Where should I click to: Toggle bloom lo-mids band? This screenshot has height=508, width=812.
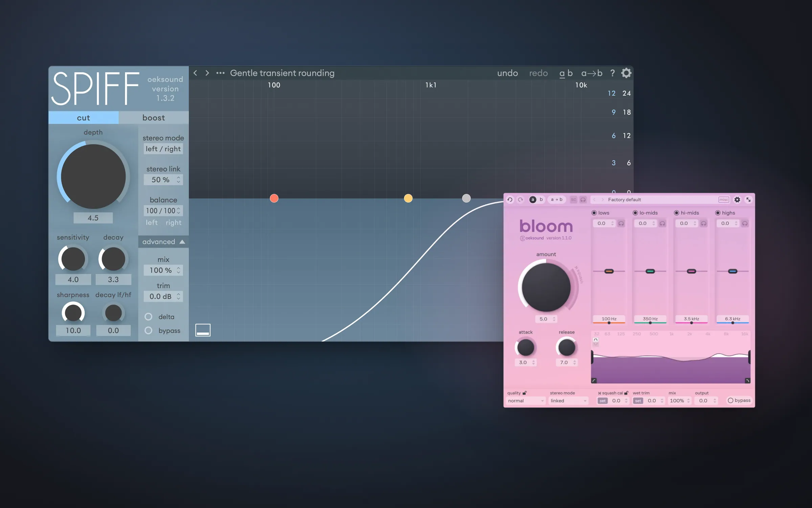pyautogui.click(x=635, y=213)
